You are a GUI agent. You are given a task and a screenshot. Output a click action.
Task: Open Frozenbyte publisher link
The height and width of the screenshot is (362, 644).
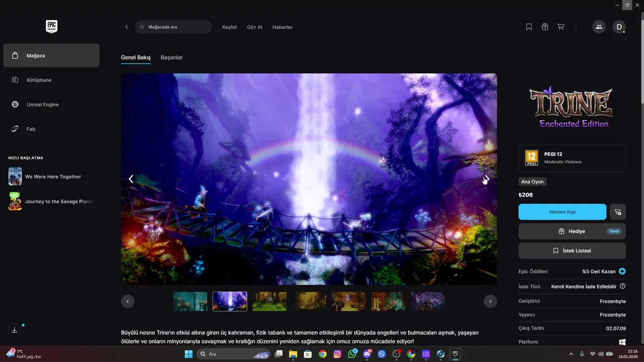[613, 315]
